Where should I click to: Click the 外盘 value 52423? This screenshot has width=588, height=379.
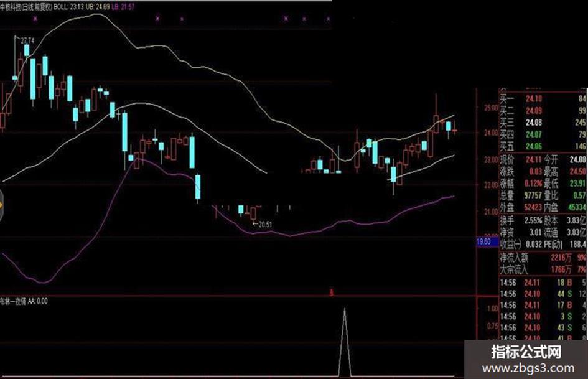[533, 207]
